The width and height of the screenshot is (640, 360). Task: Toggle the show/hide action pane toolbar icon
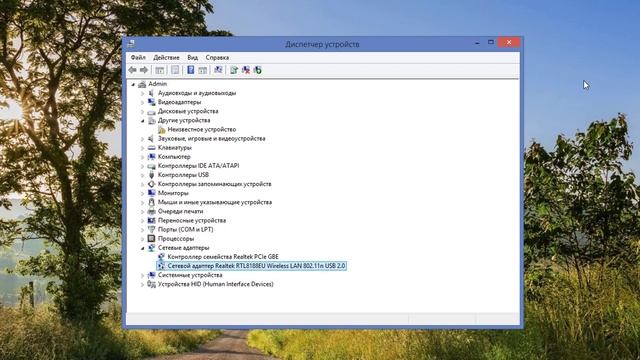click(x=202, y=70)
